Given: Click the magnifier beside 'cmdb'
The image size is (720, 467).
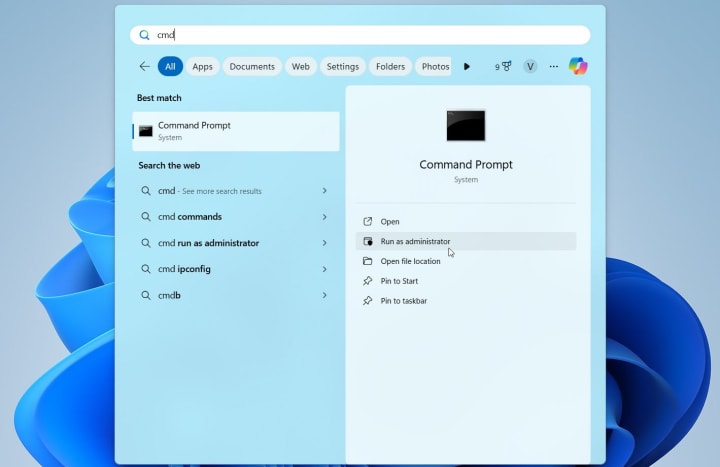Looking at the screenshot, I should (x=146, y=295).
